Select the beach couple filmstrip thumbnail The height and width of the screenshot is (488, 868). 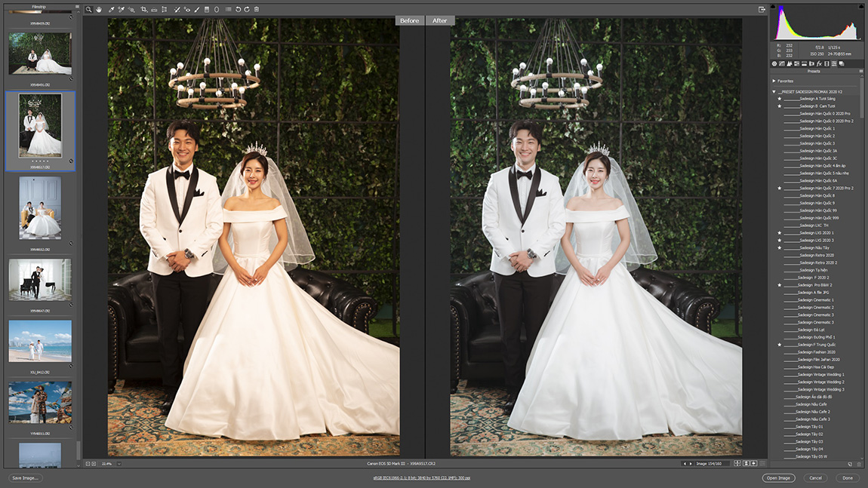(40, 341)
